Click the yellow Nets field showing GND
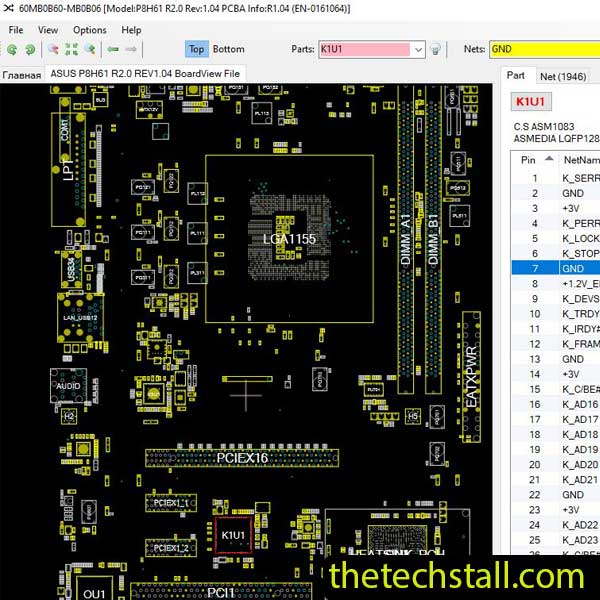Viewport: 600px width, 600px height. point(545,49)
